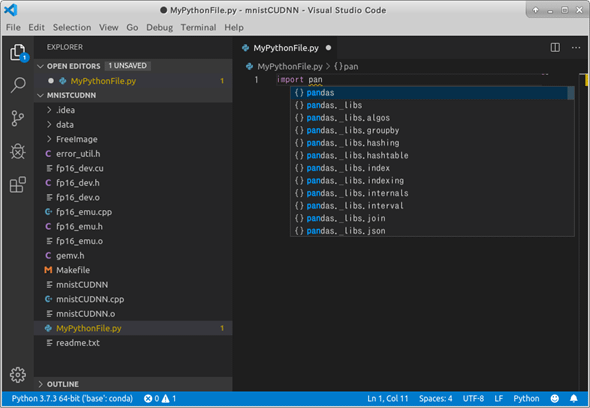Collapse the Open Editors section
The width and height of the screenshot is (590, 408).
point(41,66)
